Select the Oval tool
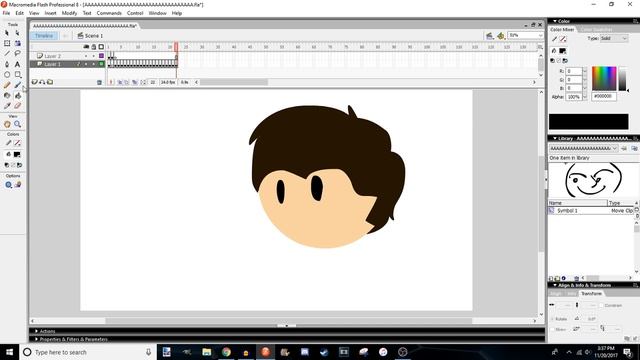 [x=7, y=75]
